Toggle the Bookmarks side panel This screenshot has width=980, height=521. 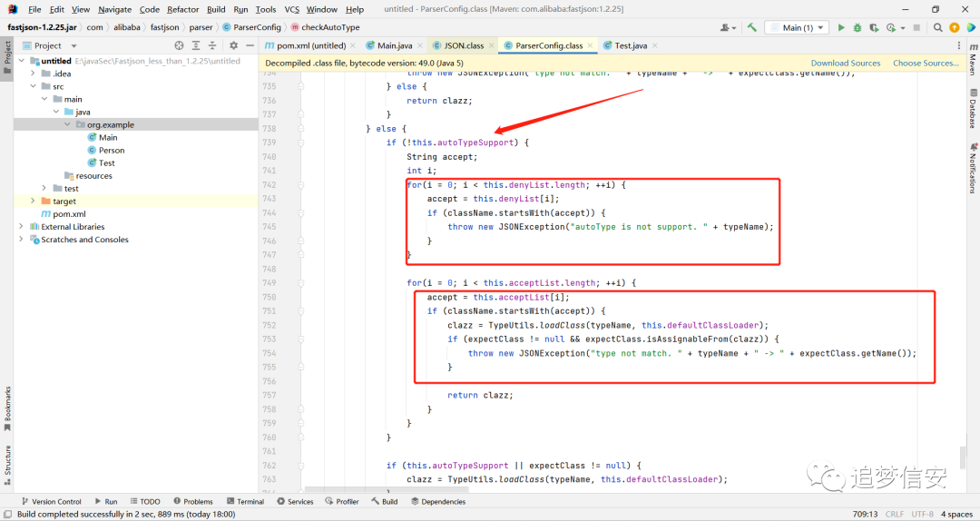[x=7, y=408]
